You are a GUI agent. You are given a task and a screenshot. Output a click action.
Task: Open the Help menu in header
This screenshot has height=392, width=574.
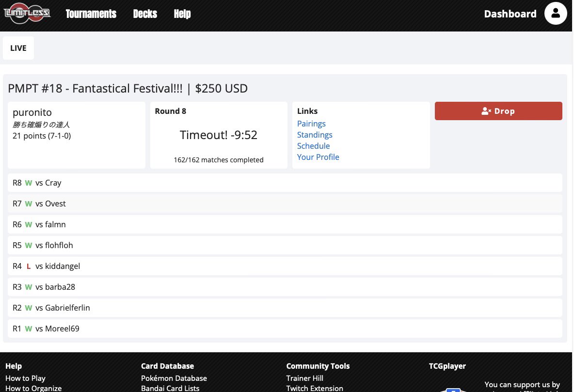coord(182,14)
